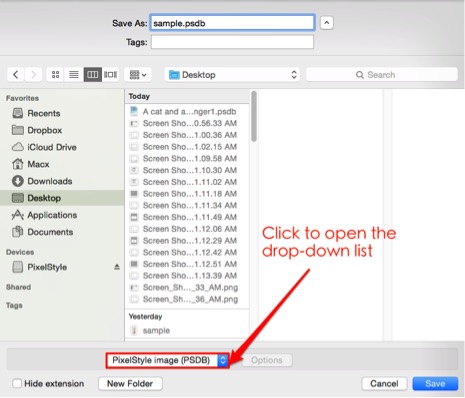
Task: Select the PixelStyle device in sidebar
Action: (62, 267)
